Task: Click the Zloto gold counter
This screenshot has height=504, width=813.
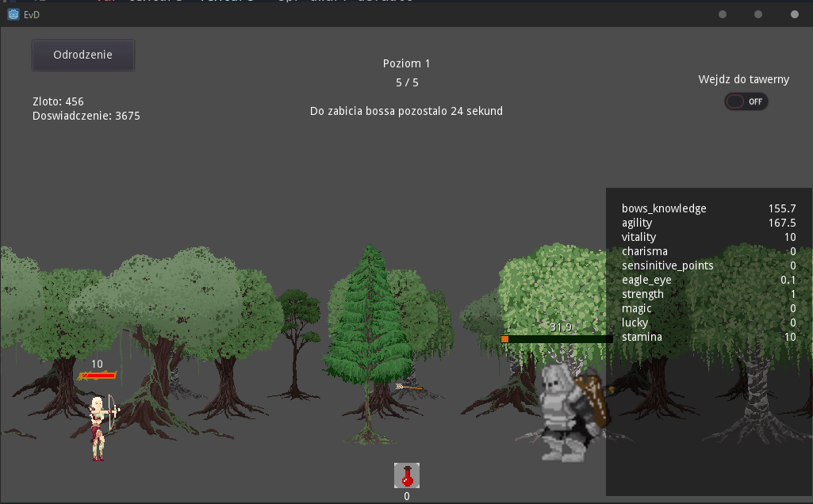Action: [58, 101]
